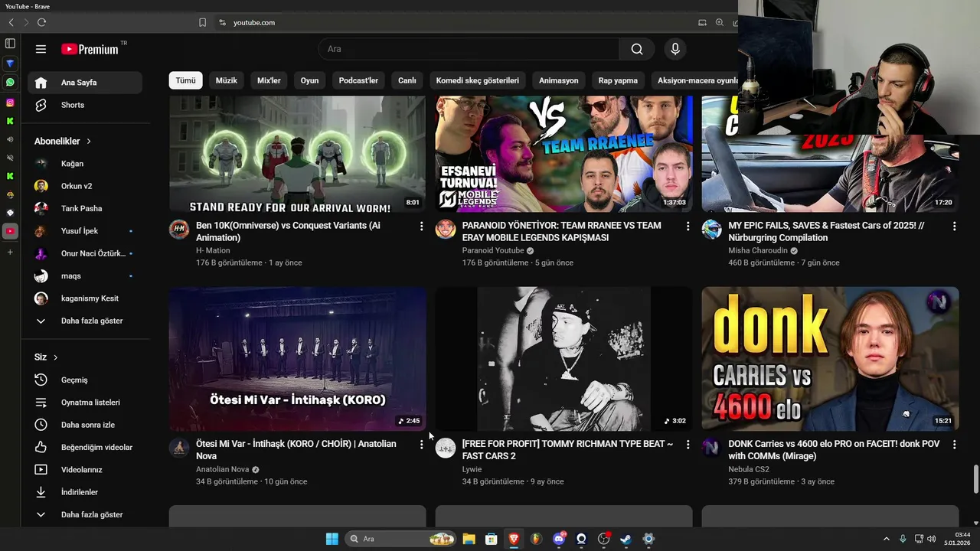Expand Siz section chevron
Image resolution: width=980 pixels, height=551 pixels.
coord(55,357)
